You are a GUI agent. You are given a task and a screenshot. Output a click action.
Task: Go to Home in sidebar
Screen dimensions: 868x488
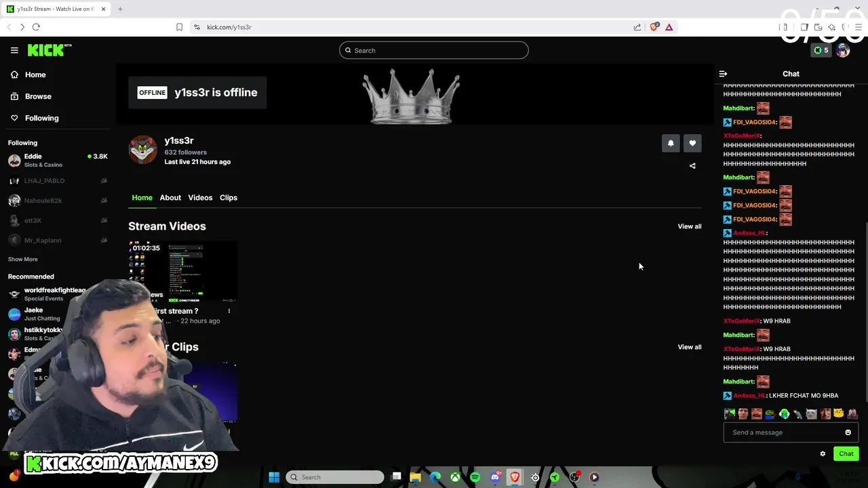point(28,75)
